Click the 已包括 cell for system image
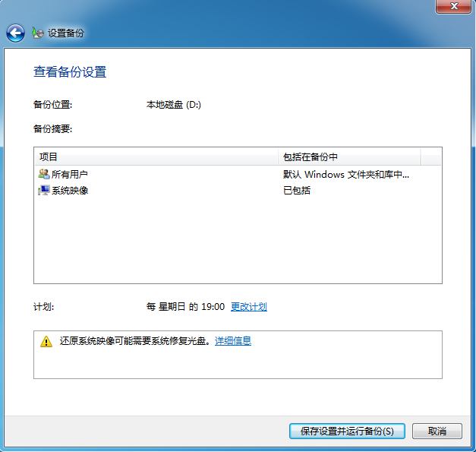 pyautogui.click(x=297, y=190)
